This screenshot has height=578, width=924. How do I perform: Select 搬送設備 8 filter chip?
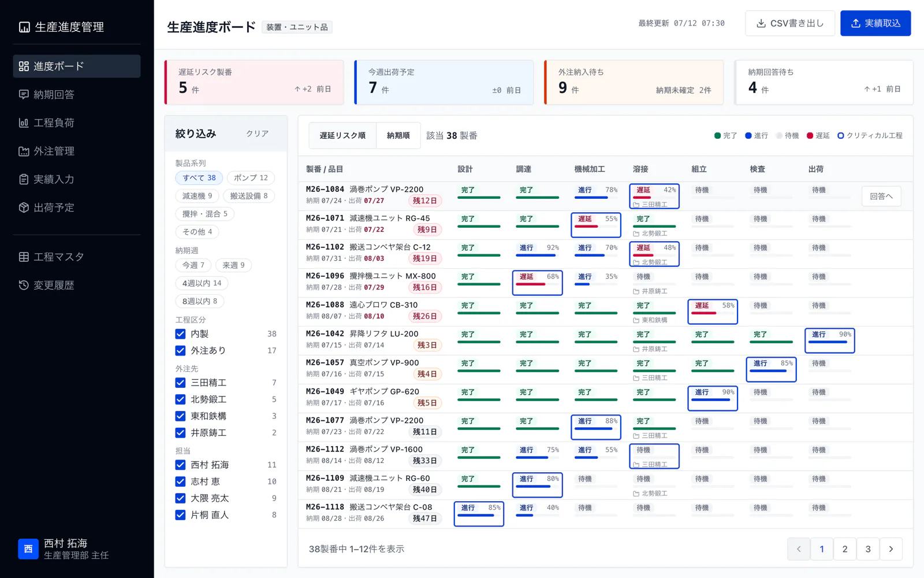pyautogui.click(x=249, y=196)
